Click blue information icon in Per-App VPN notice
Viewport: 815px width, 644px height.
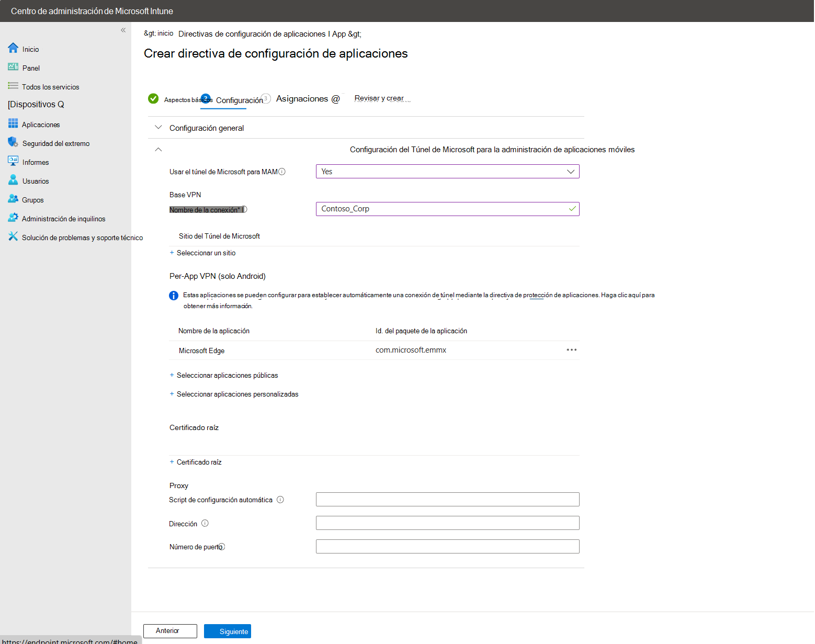(x=174, y=296)
